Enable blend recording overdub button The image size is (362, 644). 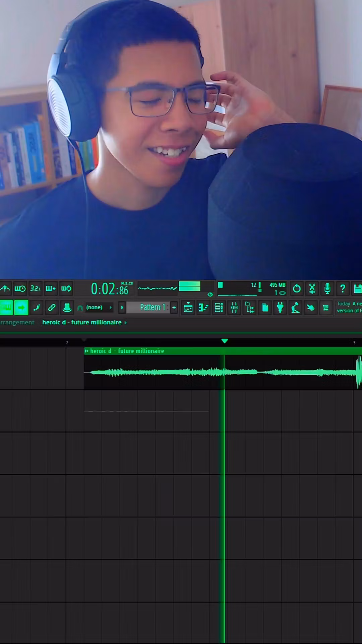51,288
